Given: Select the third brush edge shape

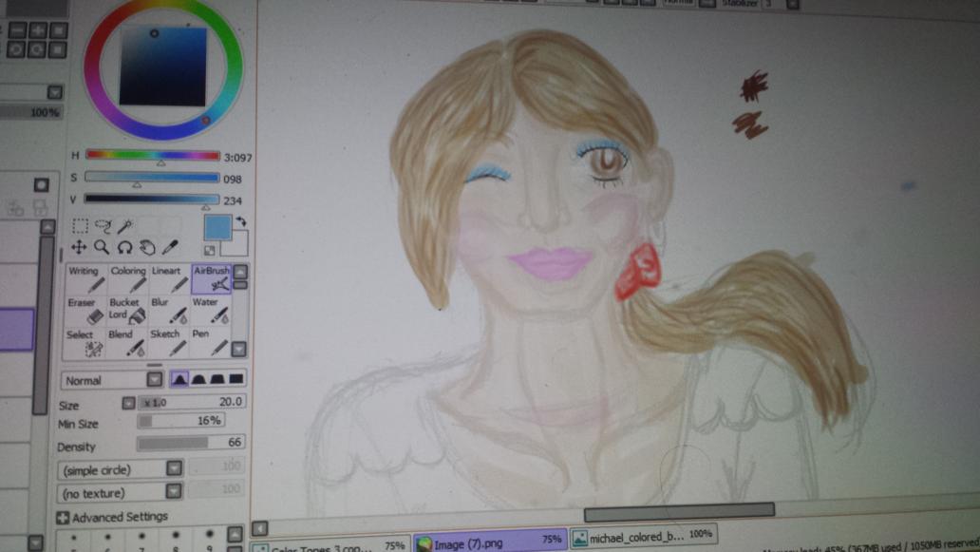Looking at the screenshot, I should 217,379.
